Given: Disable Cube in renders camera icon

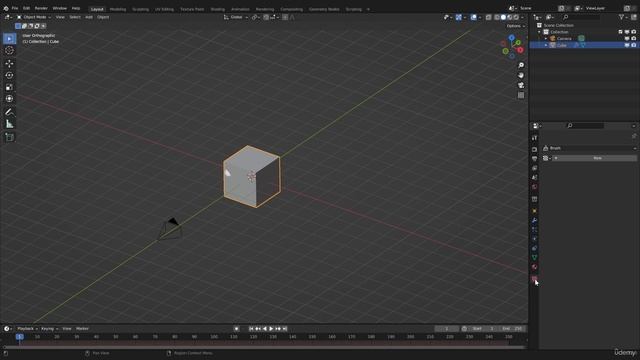Looking at the screenshot, I should coord(633,45).
